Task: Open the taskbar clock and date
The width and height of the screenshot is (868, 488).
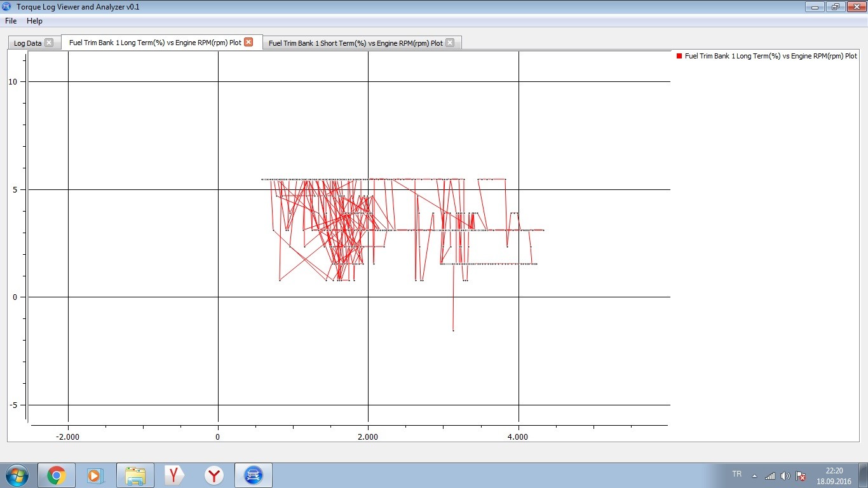Action: click(x=834, y=475)
